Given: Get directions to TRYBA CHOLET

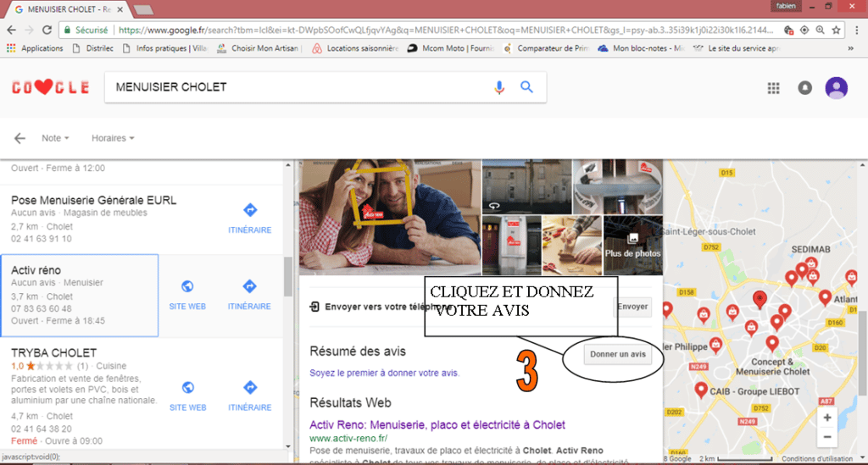Looking at the screenshot, I should (250, 388).
